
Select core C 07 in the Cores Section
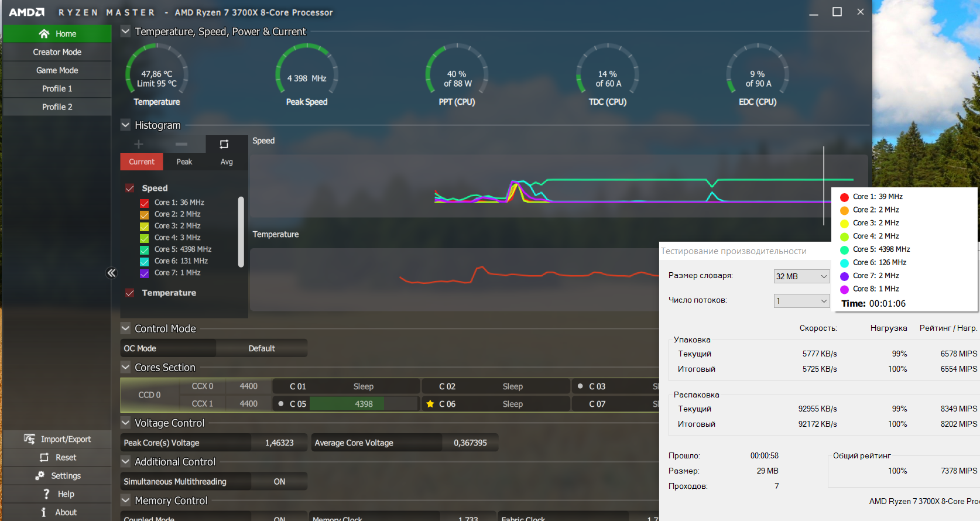pyautogui.click(x=616, y=404)
